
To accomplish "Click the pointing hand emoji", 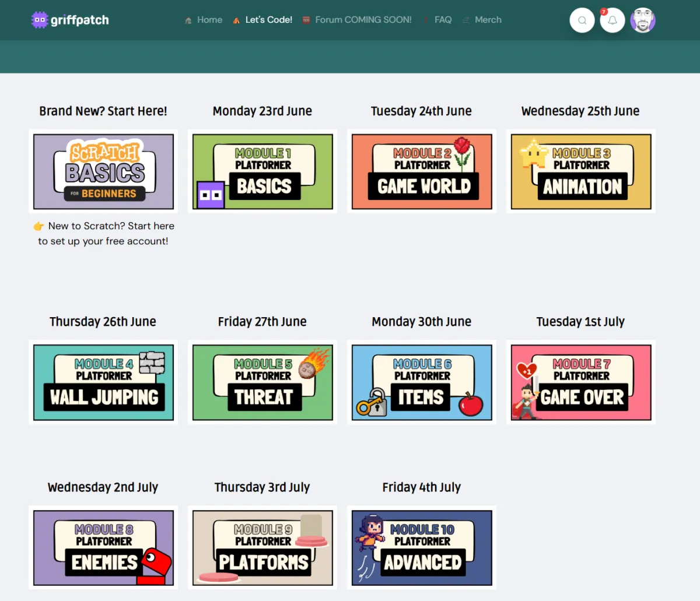I will coord(38,226).
